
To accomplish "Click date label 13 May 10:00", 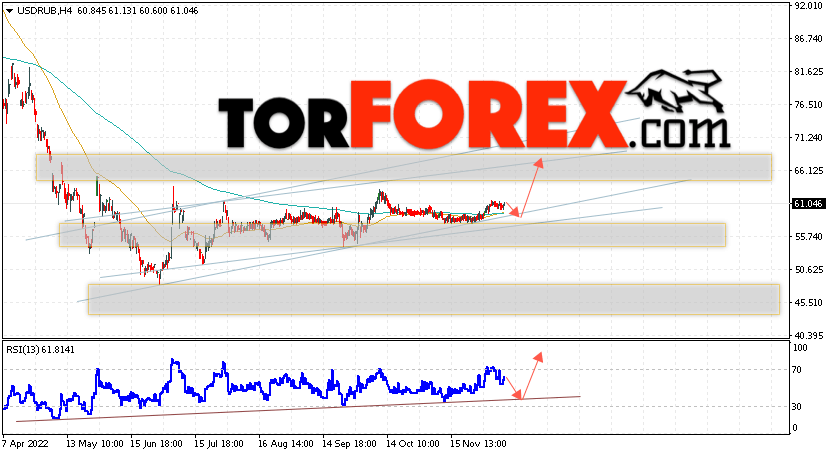I will [x=95, y=443].
